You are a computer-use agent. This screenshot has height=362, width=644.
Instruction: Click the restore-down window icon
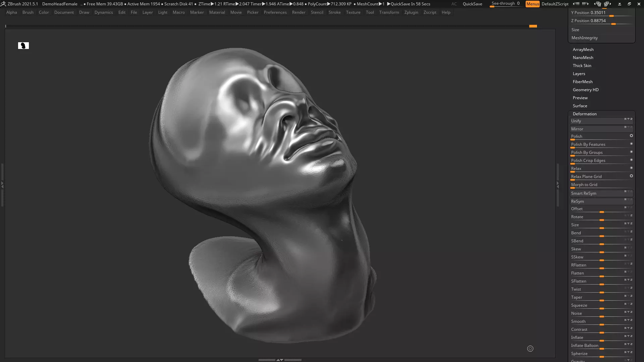coord(629,4)
